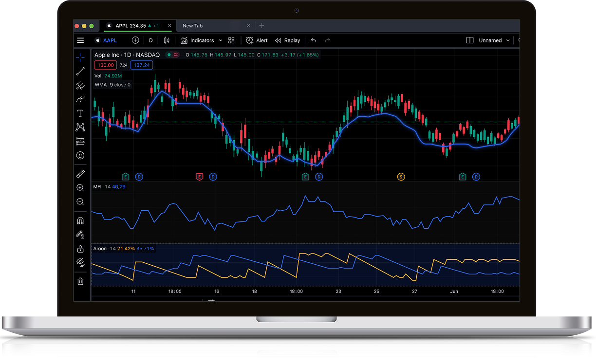Expand the Indicators dropdown arrow

221,40
